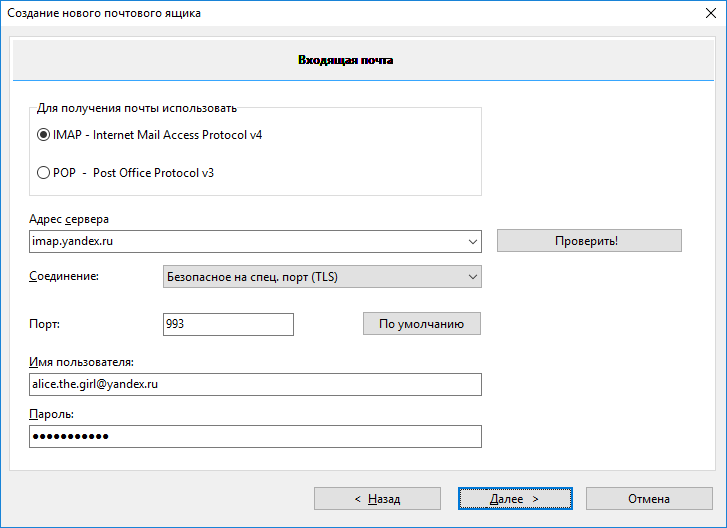Click the Пароль label
The height and width of the screenshot is (528, 727).
click(x=52, y=413)
